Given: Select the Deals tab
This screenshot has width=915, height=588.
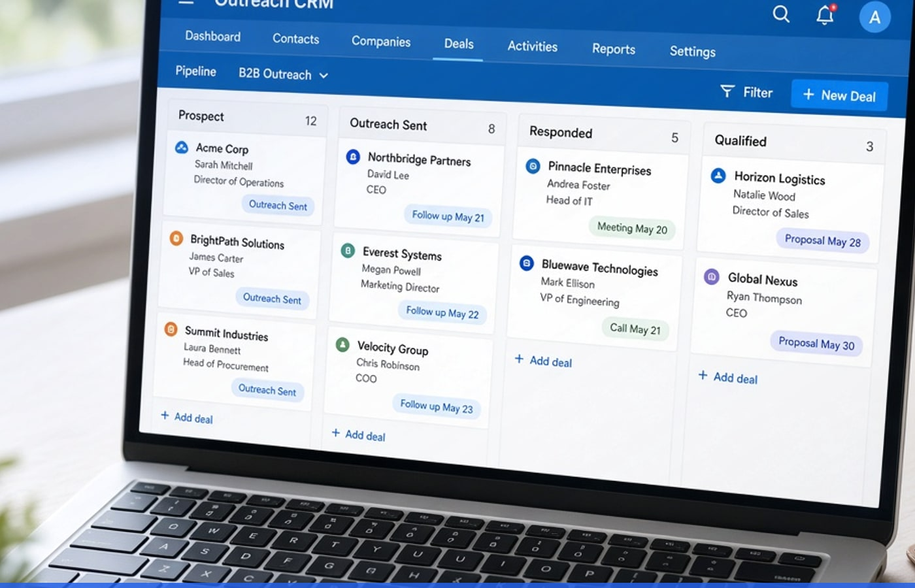Looking at the screenshot, I should 459,44.
